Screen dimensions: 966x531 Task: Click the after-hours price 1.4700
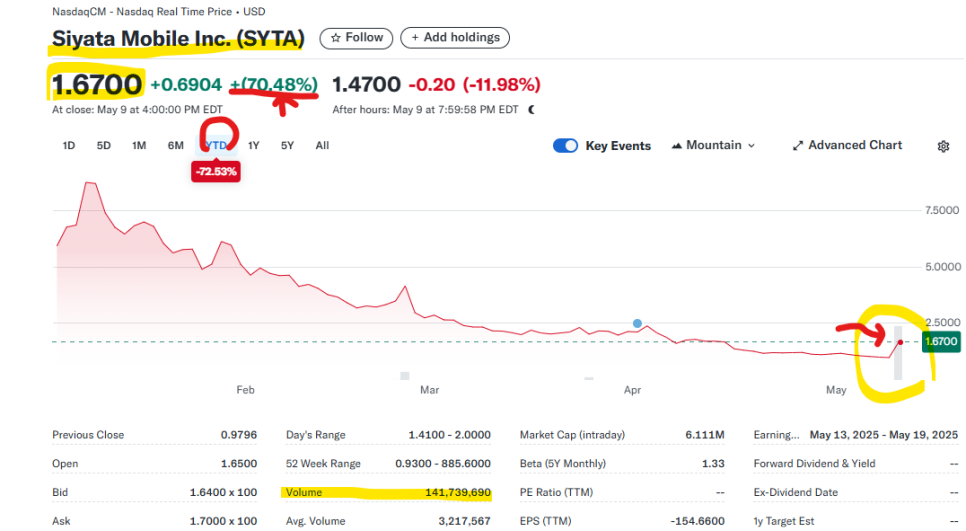(x=367, y=84)
